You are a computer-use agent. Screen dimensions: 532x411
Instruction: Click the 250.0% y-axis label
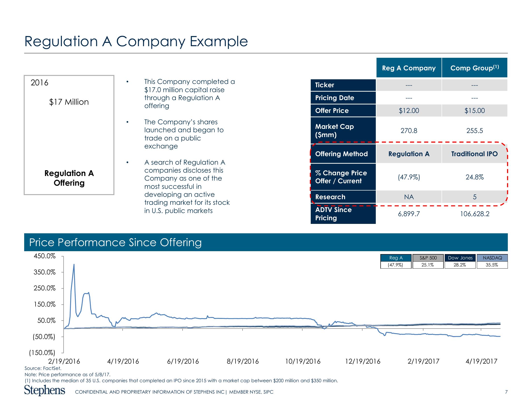(x=44, y=288)
